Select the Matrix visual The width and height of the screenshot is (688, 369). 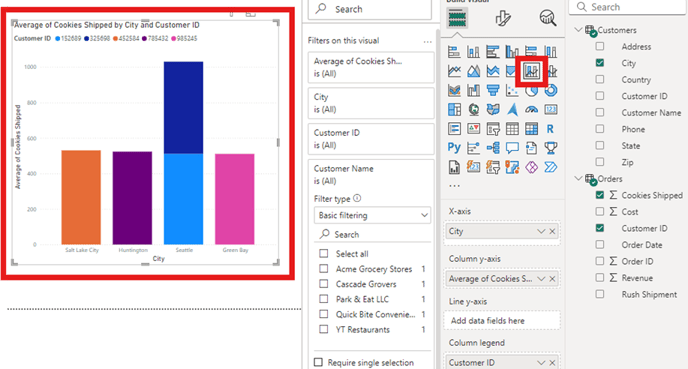point(531,129)
